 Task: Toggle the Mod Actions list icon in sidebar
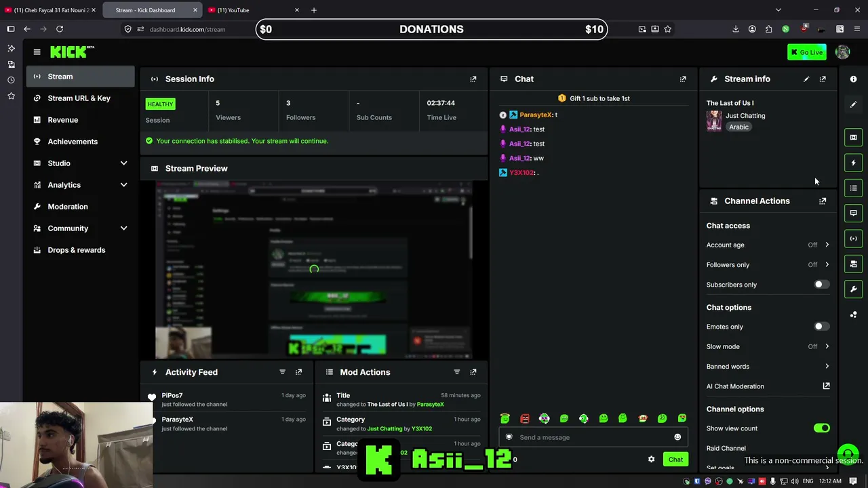(x=854, y=188)
